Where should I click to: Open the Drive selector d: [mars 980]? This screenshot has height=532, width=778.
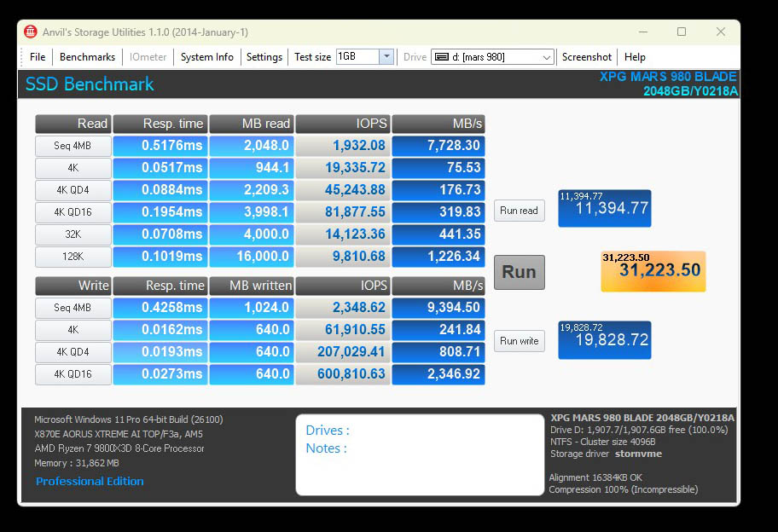pyautogui.click(x=492, y=57)
